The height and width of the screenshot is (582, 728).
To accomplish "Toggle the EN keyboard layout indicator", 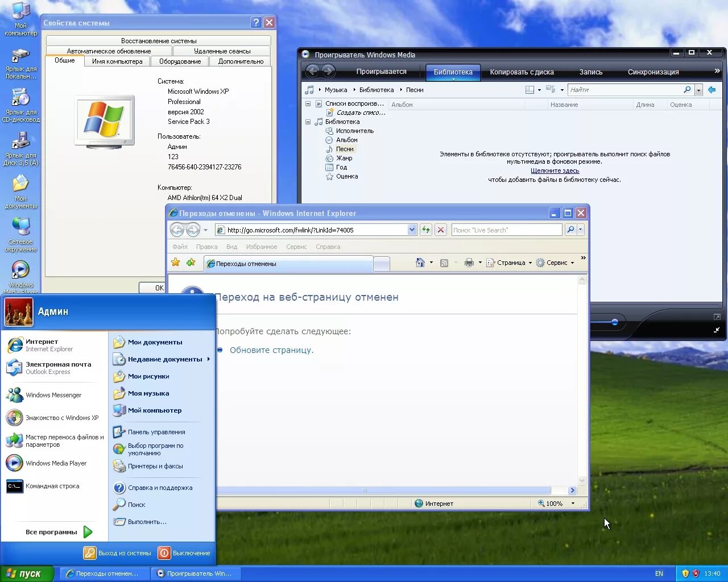I will pos(660,573).
